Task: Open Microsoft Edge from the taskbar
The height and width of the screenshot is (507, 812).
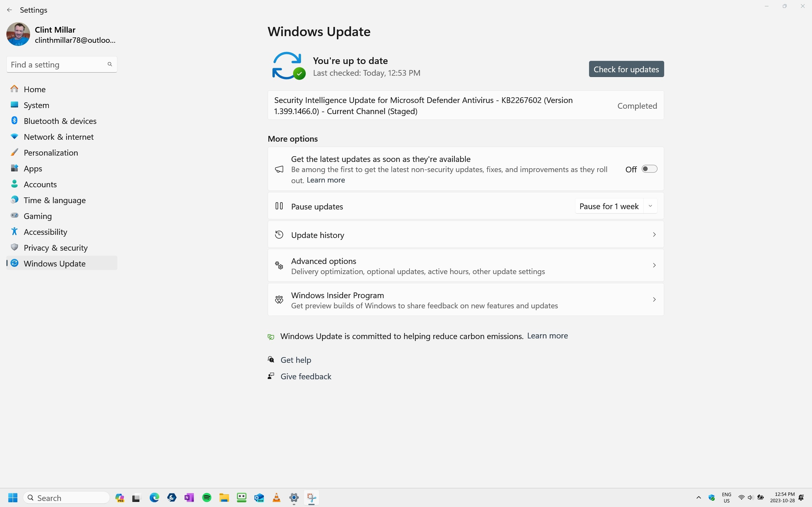Action: tap(154, 497)
